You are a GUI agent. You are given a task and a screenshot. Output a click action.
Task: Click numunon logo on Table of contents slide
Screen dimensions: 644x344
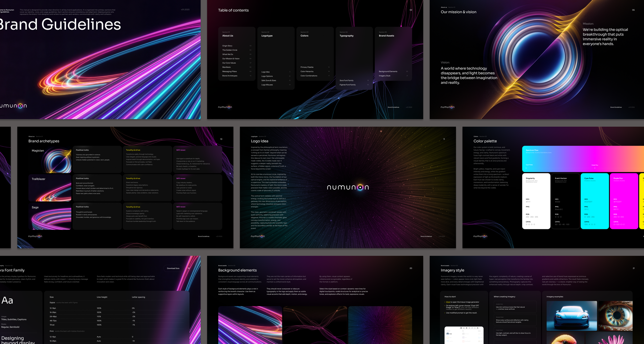point(225,107)
